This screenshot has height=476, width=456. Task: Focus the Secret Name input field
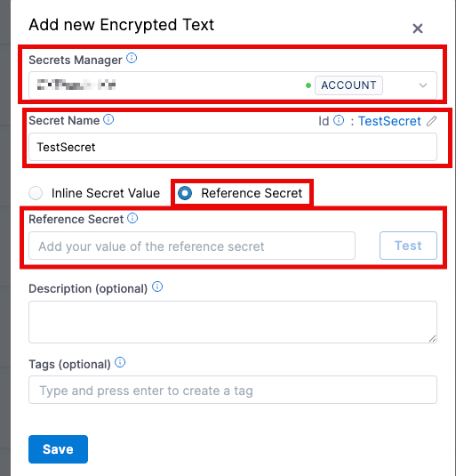coord(233,147)
